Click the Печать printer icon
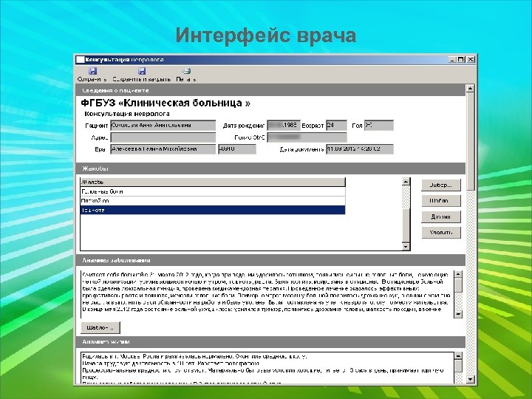The height and width of the screenshot is (399, 532). [x=187, y=71]
